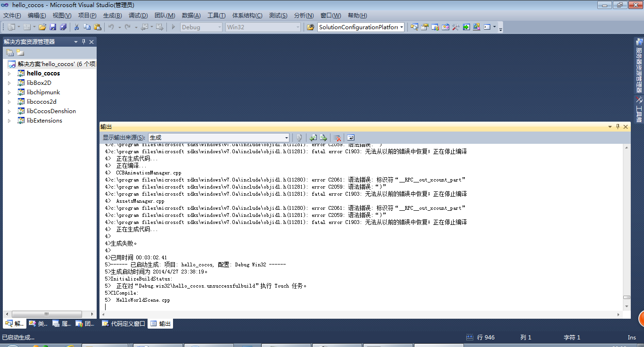The width and height of the screenshot is (644, 347).
Task: Go to previous message in Output panel
Action: [313, 138]
